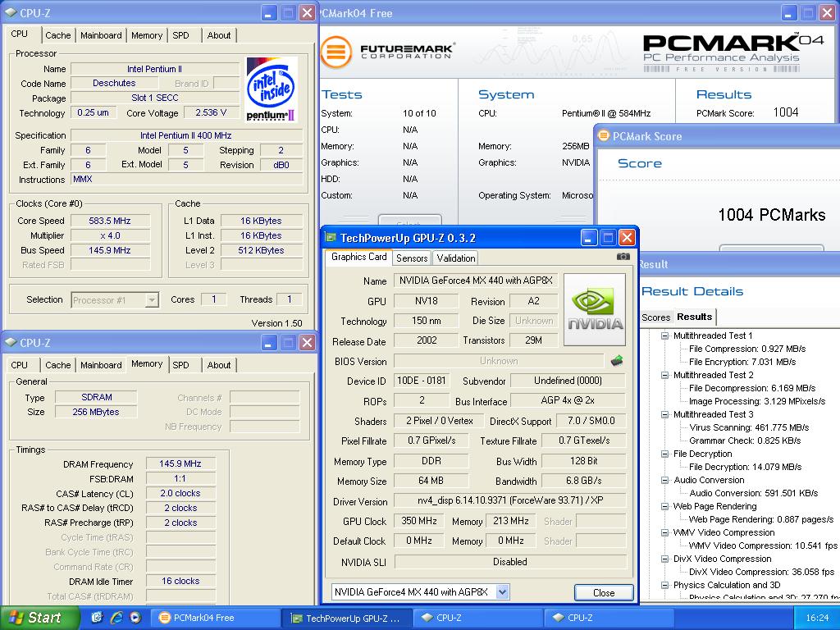Collapse WMV Video Compression tree node
Screen dimensions: 840x630
tap(664, 532)
